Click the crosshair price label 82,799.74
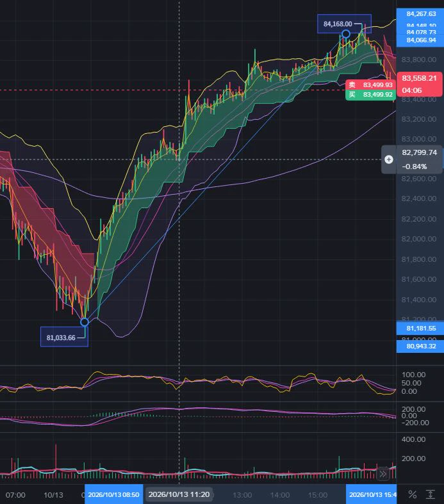Viewport: 444px width, 504px height. [419, 152]
